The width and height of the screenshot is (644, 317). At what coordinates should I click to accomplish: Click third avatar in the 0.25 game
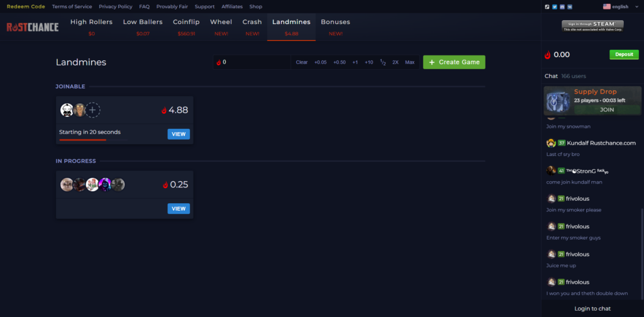(x=92, y=184)
